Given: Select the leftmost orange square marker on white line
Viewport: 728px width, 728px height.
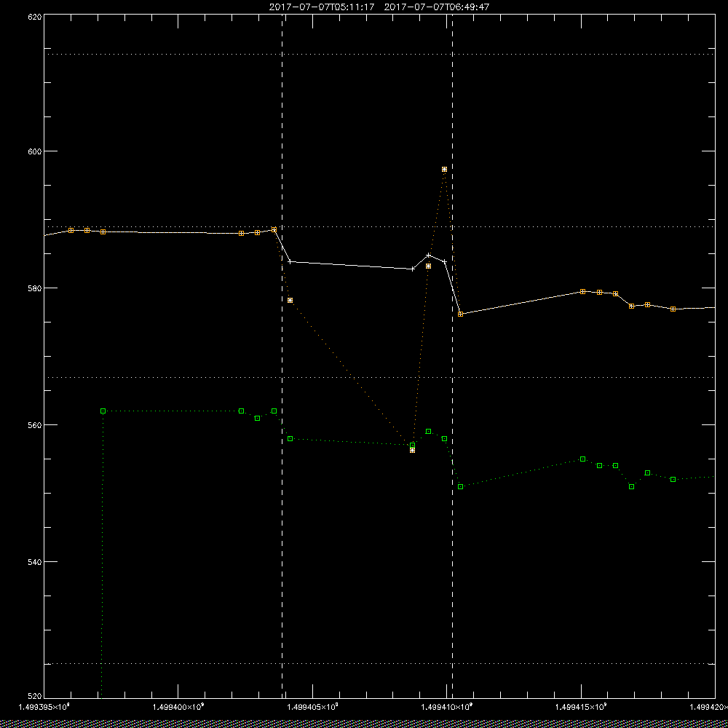Looking at the screenshot, I should click(71, 230).
